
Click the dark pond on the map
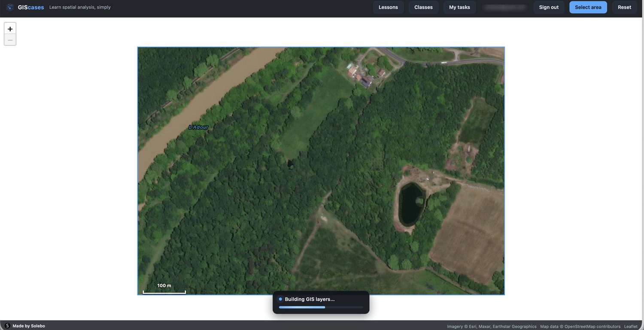pos(411,204)
